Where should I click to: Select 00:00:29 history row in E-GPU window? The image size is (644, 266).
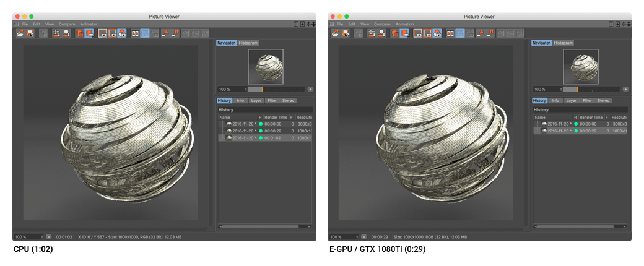click(x=580, y=131)
